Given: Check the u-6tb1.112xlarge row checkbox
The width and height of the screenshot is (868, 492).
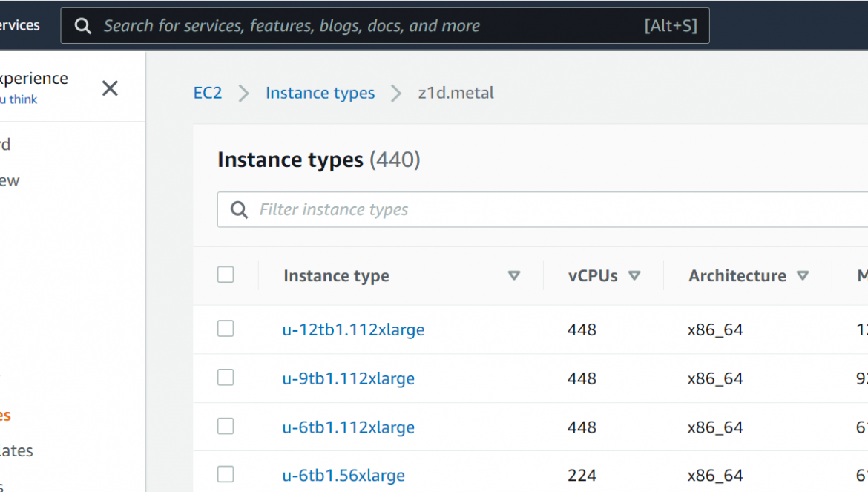Looking at the screenshot, I should pos(226,426).
